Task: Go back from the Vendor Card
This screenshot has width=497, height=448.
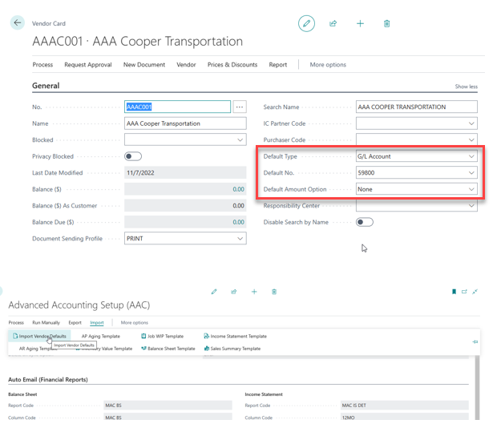Action: [17, 22]
